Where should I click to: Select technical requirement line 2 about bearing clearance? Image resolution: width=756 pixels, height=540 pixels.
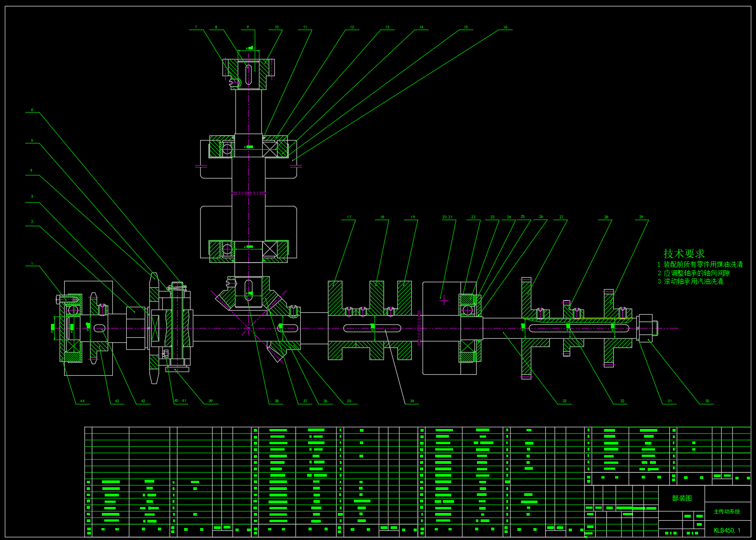click(693, 273)
